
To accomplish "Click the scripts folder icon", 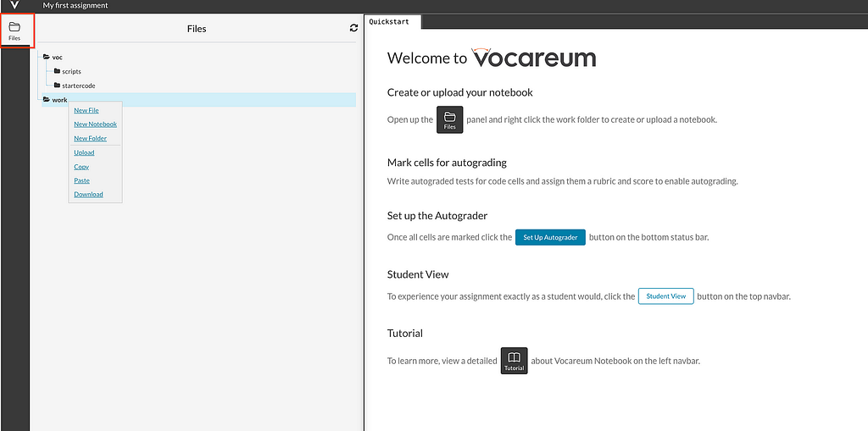I will [x=57, y=71].
